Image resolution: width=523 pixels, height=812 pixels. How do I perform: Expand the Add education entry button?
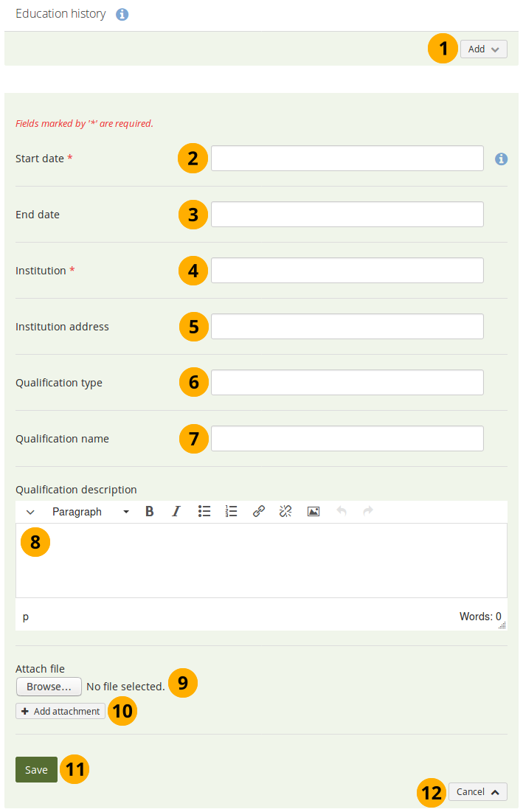(484, 49)
